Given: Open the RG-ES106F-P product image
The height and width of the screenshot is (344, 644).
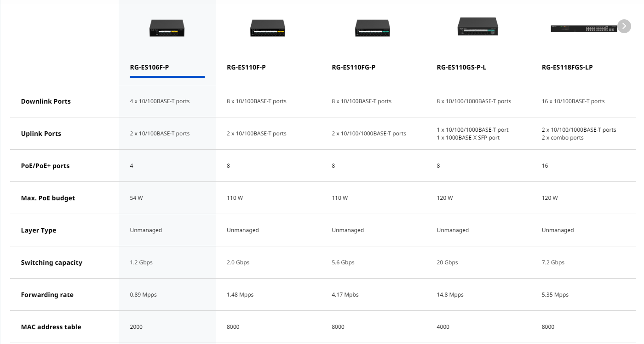Looking at the screenshot, I should pyautogui.click(x=167, y=28).
